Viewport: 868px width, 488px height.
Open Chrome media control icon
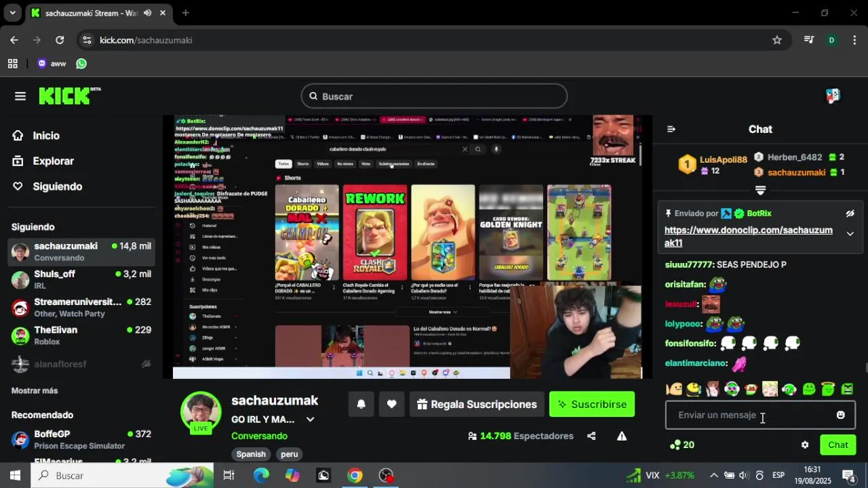[x=808, y=40]
